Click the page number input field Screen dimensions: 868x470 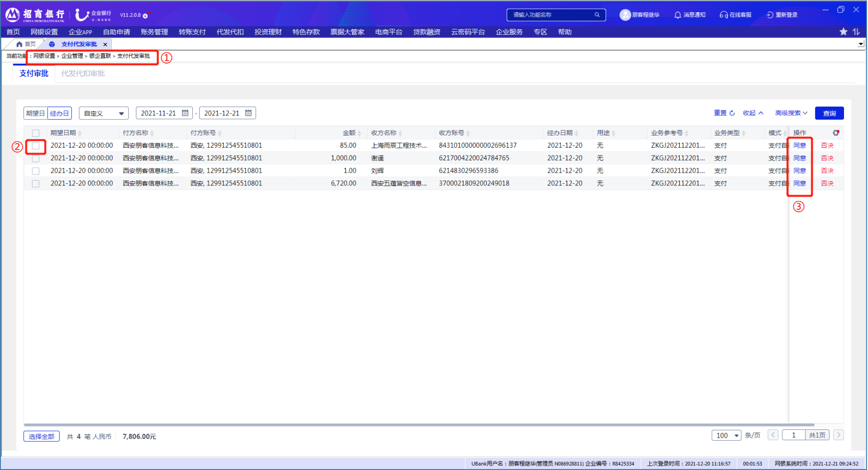(793, 435)
